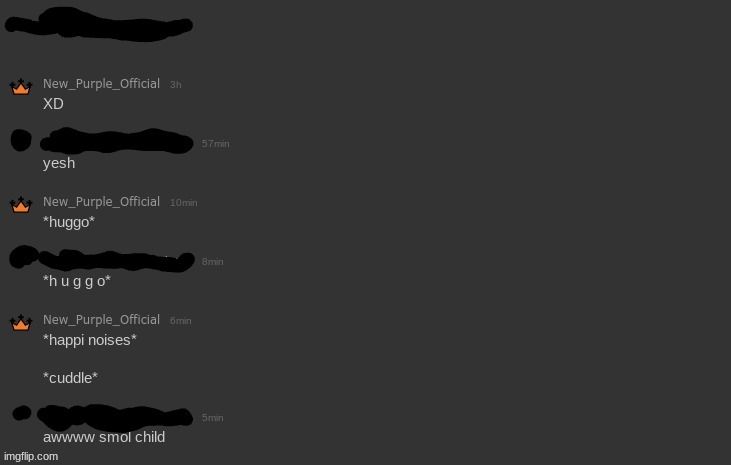Click the *happi noises* message text
The image size is (731, 465).
tap(90, 340)
